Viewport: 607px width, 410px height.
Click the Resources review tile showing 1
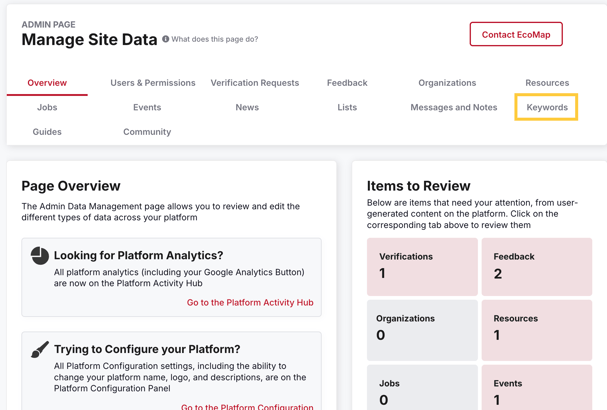coord(537,328)
